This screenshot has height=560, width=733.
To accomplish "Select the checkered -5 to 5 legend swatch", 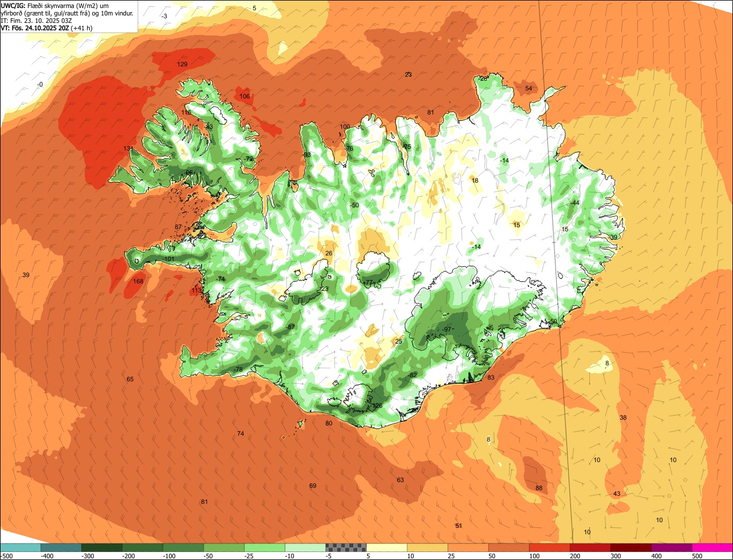I will point(346,547).
